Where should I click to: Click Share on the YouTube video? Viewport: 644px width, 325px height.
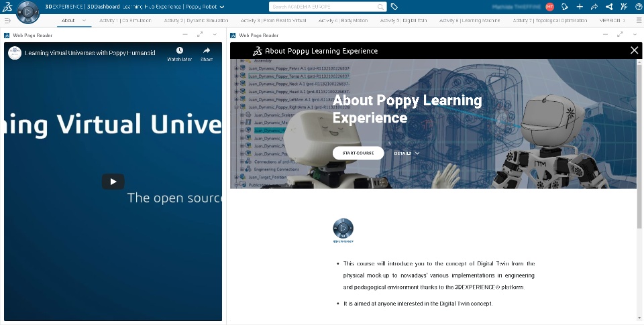(x=207, y=54)
